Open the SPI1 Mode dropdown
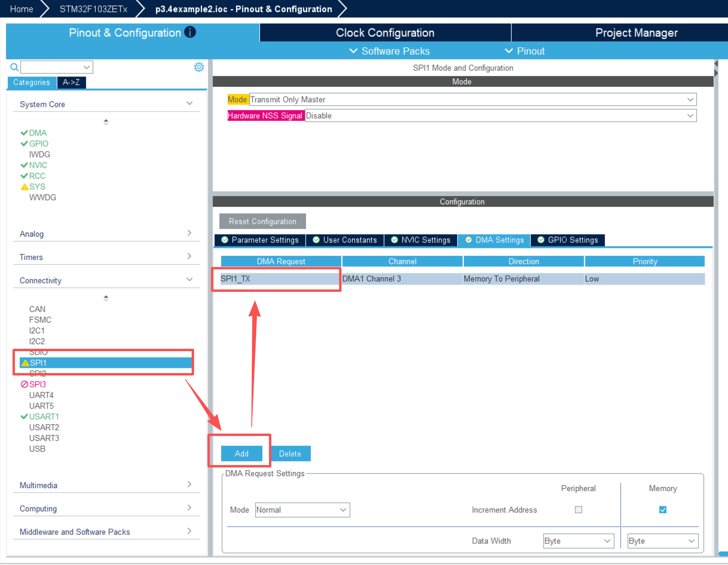 point(473,100)
